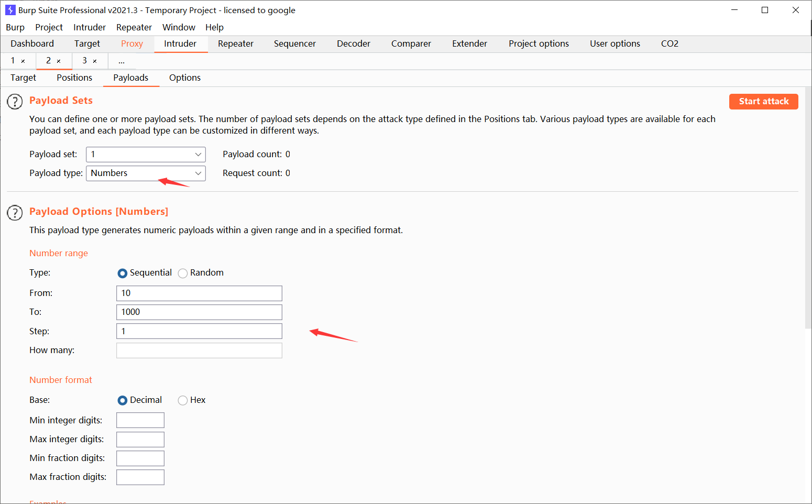812x504 pixels.
Task: Click the Start attack button
Action: [763, 102]
